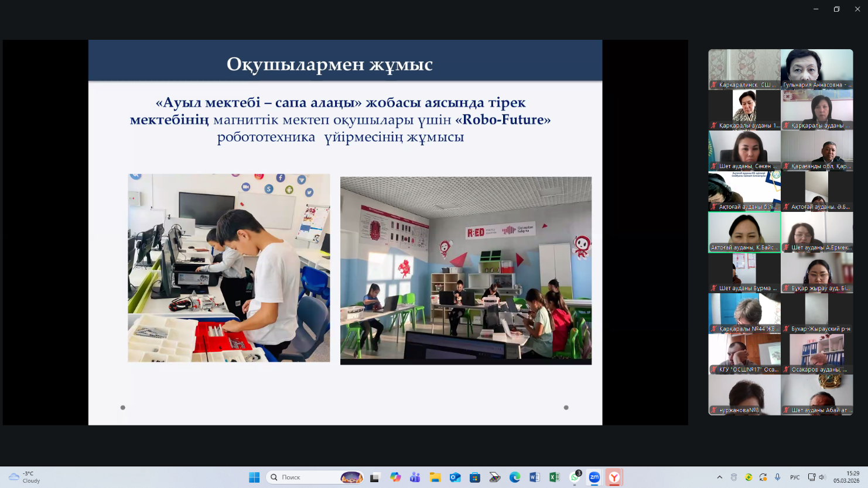Screen dimensions: 868x488
Task: Click the Windows Start button
Action: click(254, 477)
